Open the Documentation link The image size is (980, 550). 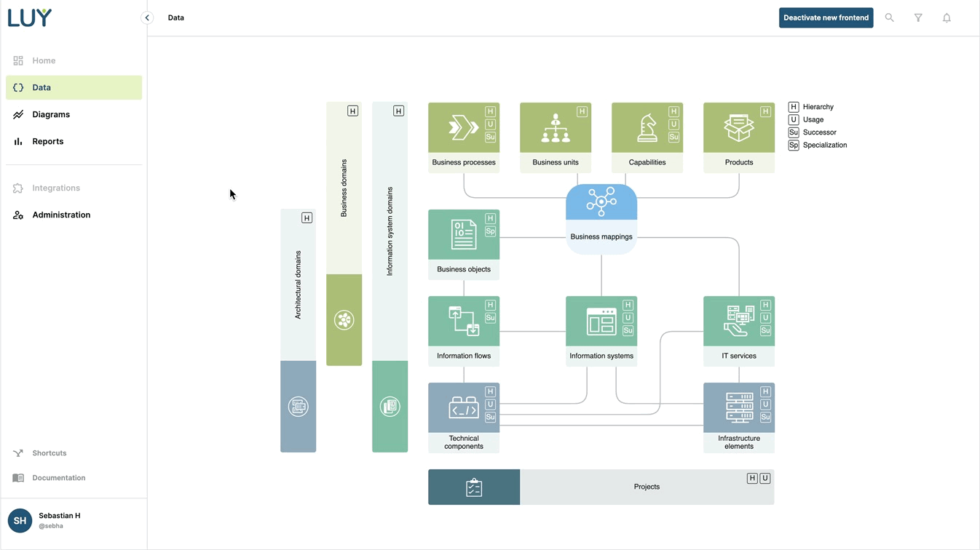(x=58, y=478)
